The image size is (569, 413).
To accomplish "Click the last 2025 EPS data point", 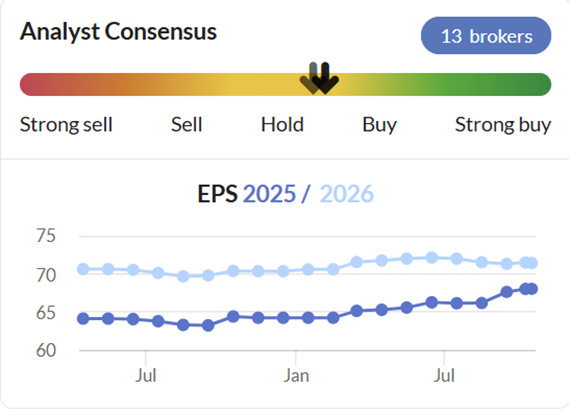I will [x=532, y=289].
